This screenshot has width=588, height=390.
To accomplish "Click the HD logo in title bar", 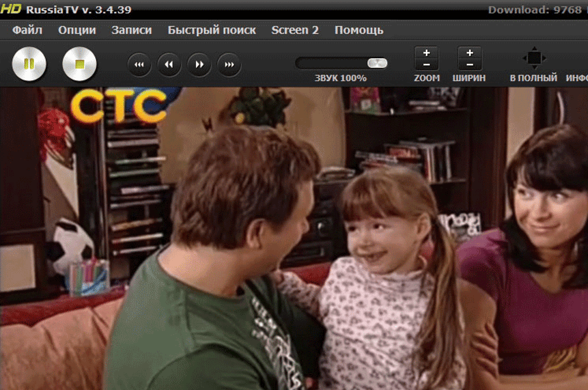I will tap(11, 9).
